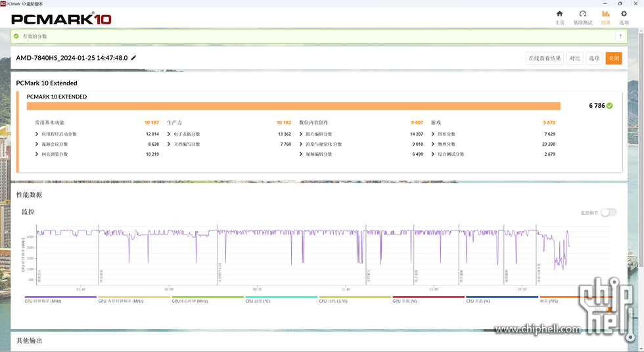Open the Results (结果) chart icon
This screenshot has height=352, width=644.
point(606,14)
